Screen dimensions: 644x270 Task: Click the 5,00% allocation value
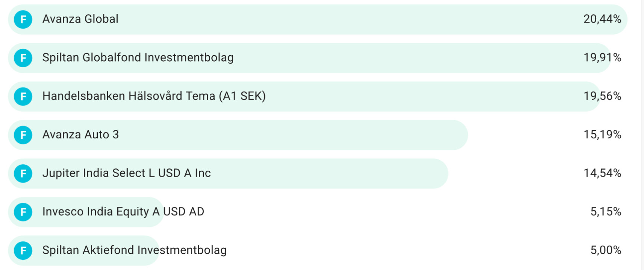point(605,250)
